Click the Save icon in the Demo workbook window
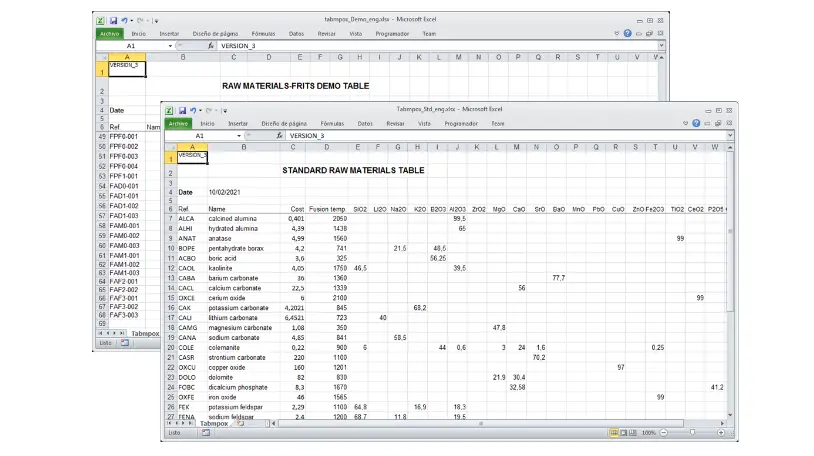 pos(113,20)
